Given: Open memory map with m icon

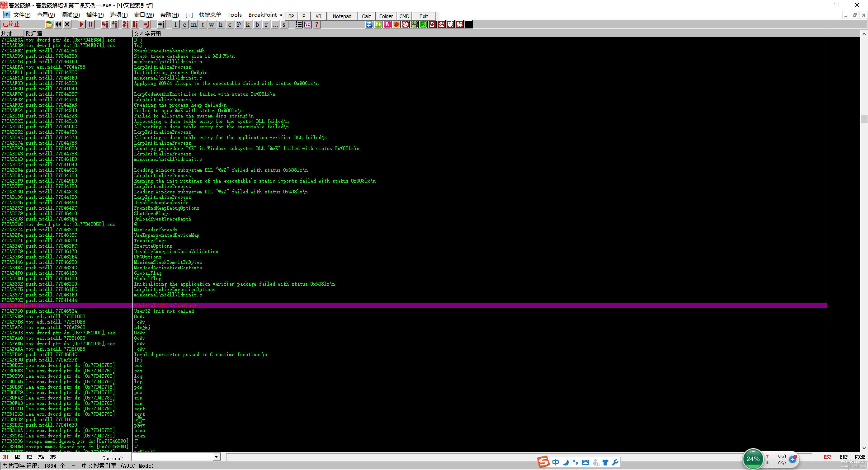Looking at the screenshot, I should pyautogui.click(x=194, y=24).
